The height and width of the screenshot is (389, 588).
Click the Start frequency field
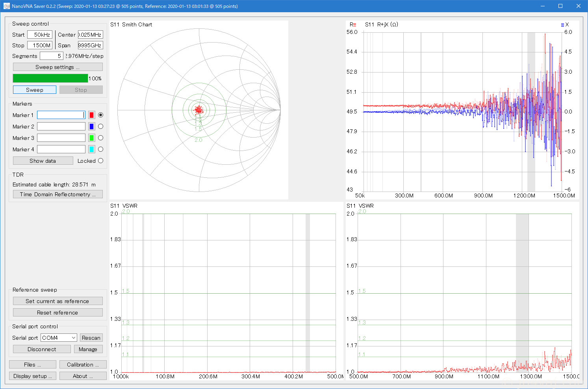point(40,35)
